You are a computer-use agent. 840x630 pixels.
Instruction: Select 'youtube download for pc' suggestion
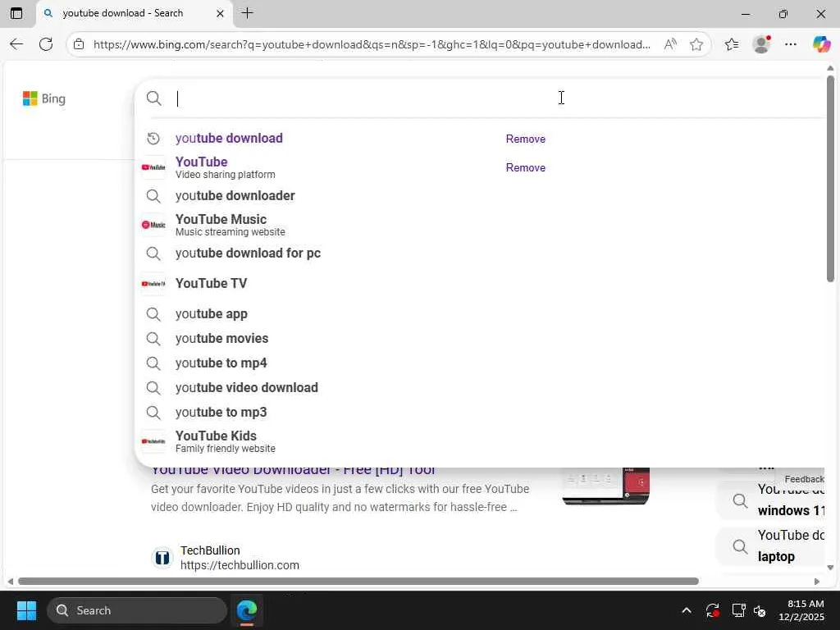click(248, 253)
